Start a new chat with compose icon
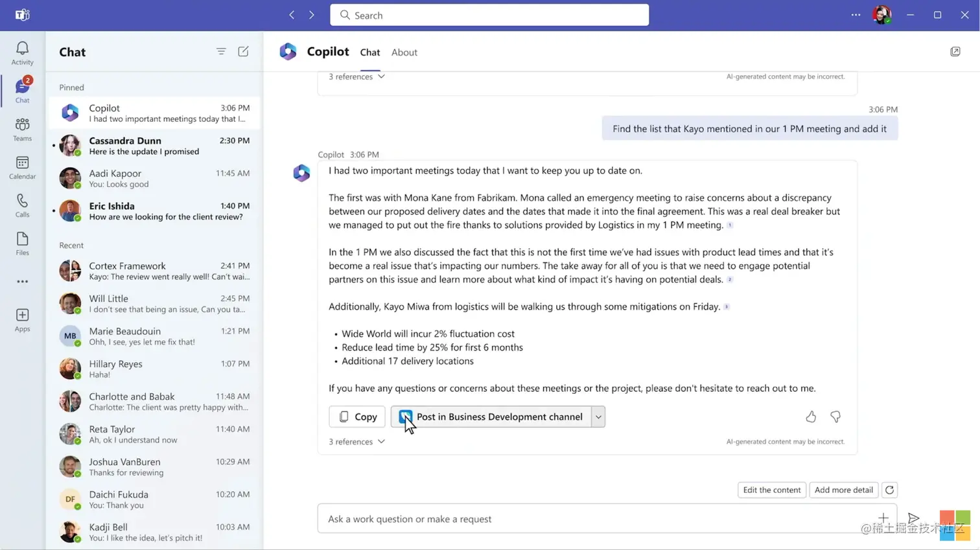980x550 pixels. pyautogui.click(x=243, y=51)
